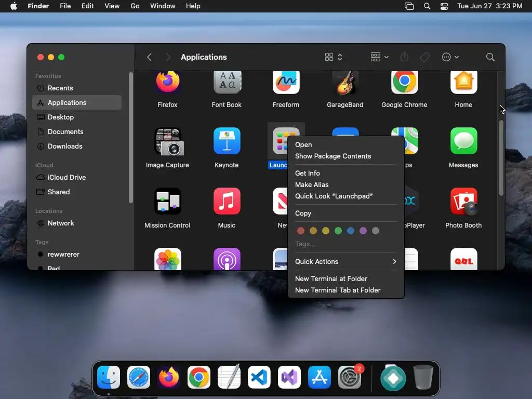Viewport: 532px width, 399px height.
Task: Open the Go menu in menu bar
Action: [135, 6]
